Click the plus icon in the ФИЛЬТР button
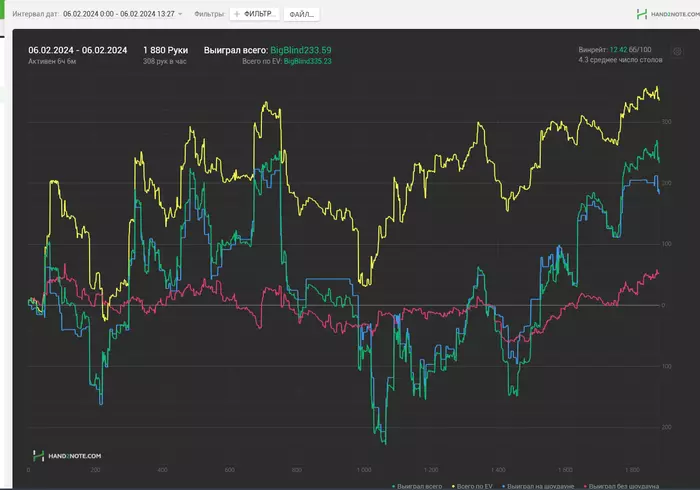 (237, 14)
